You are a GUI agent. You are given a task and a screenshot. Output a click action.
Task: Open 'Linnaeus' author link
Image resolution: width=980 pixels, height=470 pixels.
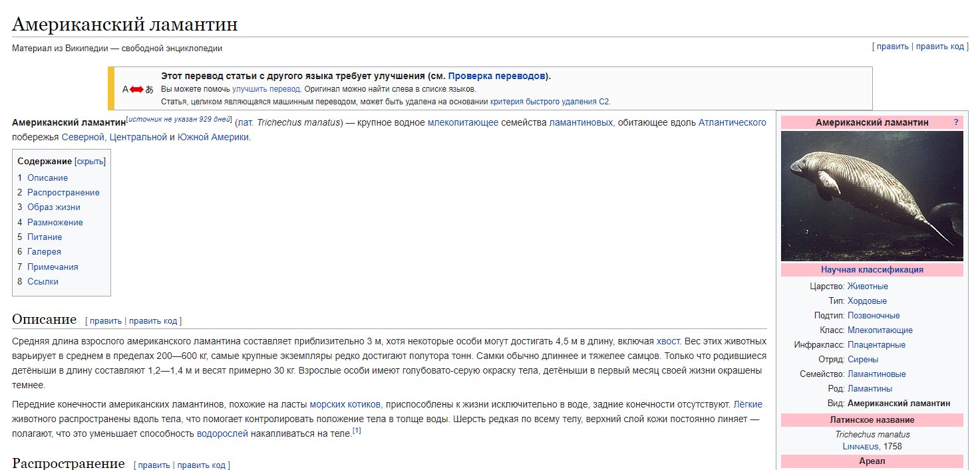(x=860, y=447)
